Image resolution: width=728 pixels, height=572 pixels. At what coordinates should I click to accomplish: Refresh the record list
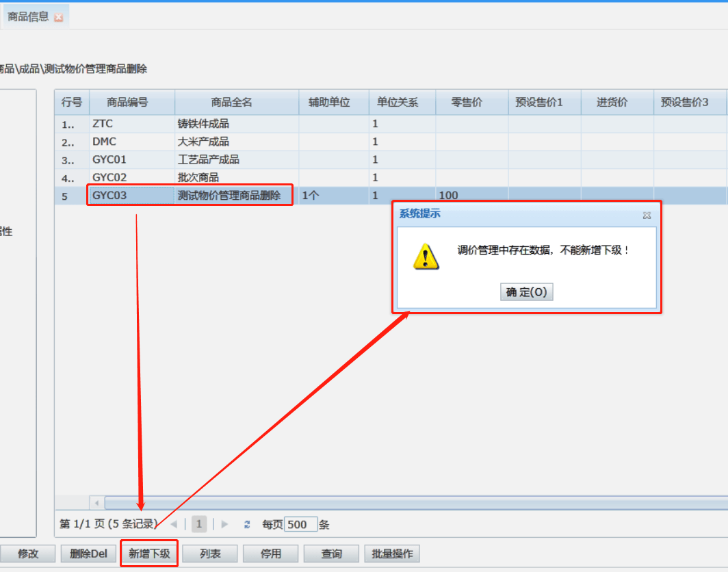coord(247,524)
